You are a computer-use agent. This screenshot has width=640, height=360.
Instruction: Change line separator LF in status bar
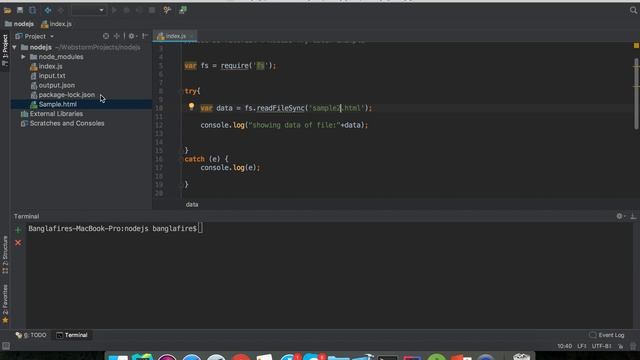582,346
